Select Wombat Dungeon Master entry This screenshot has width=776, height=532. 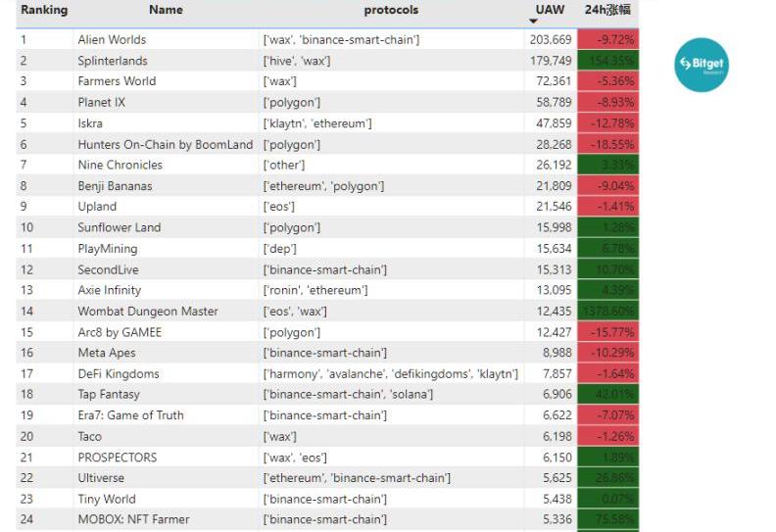click(x=148, y=312)
